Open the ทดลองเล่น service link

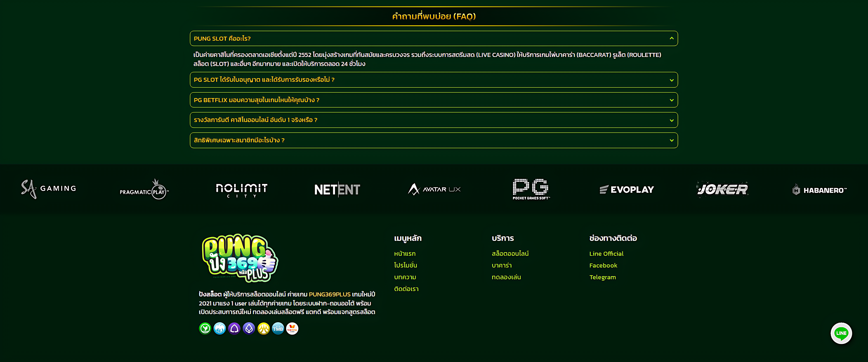[506, 277]
